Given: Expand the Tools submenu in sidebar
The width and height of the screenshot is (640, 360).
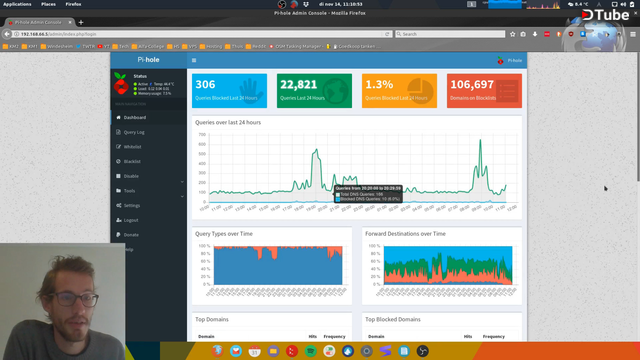Looking at the screenshot, I should pos(149,191).
